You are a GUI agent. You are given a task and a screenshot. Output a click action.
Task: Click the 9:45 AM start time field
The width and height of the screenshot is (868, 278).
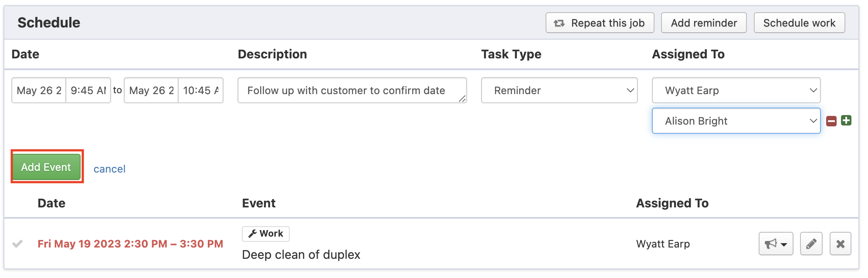click(88, 90)
